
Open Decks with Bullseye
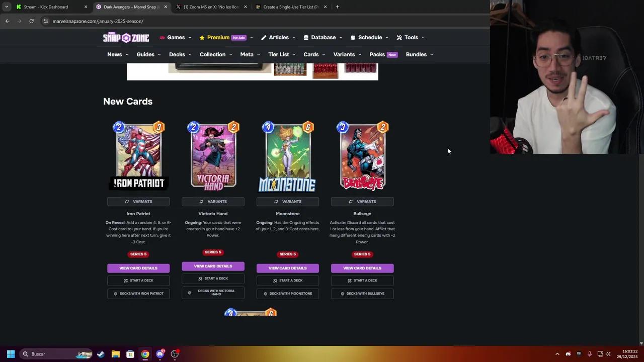pos(362,294)
